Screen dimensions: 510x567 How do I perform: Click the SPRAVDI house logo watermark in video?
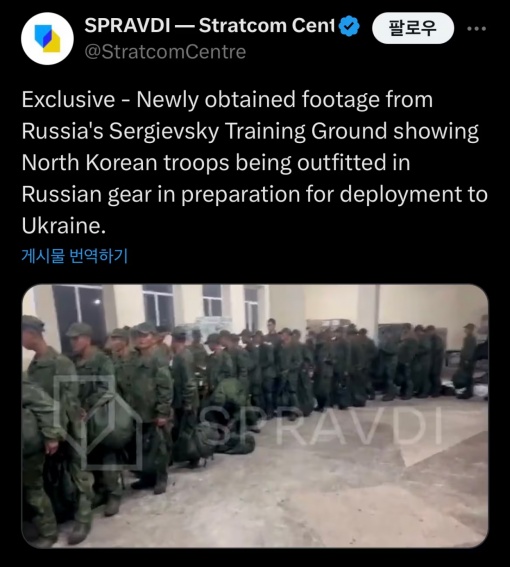[x=98, y=422]
